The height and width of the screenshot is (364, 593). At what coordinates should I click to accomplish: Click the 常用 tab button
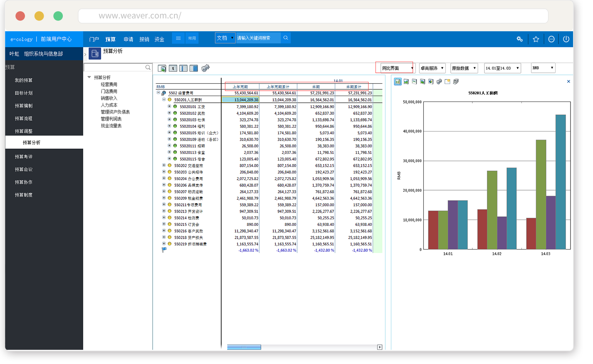pos(192,38)
